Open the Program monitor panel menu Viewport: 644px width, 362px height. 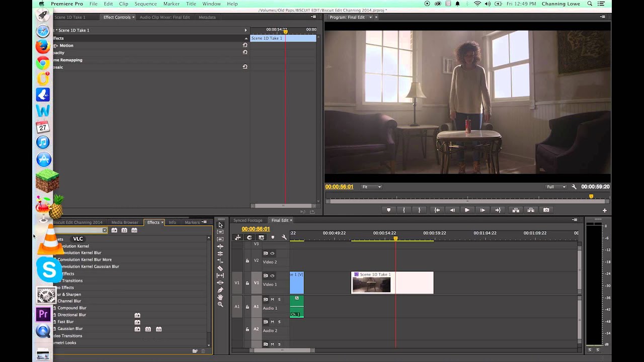click(603, 17)
